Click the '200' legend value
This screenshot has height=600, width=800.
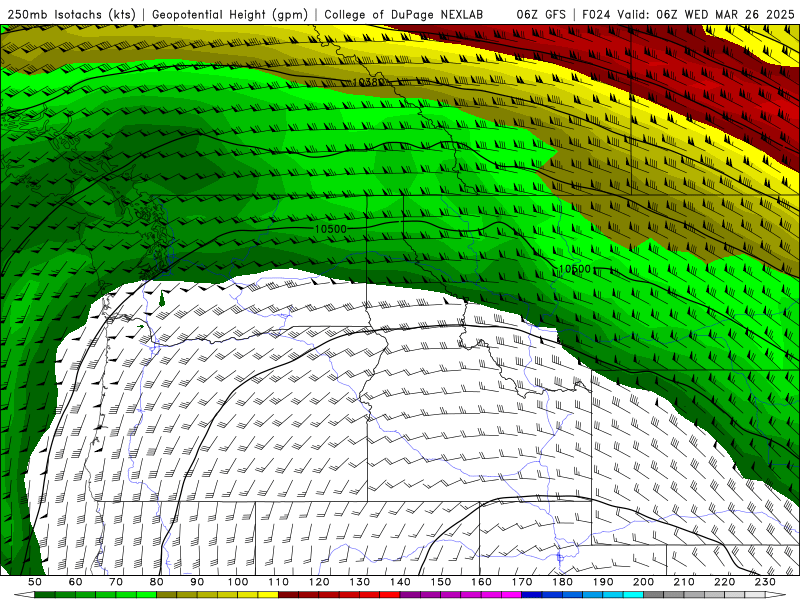644,582
